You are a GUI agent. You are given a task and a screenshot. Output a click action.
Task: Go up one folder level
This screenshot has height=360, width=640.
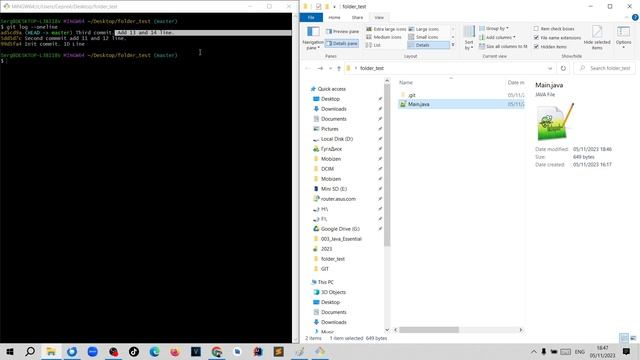click(x=339, y=68)
